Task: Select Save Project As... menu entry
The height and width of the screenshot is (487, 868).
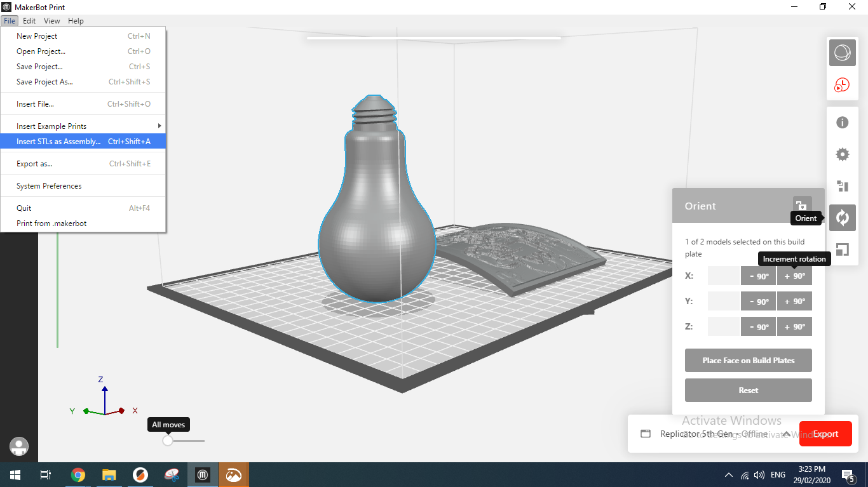Action: point(83,82)
